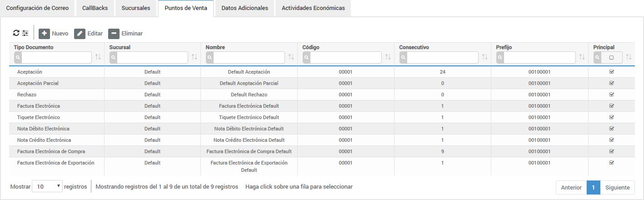Select Tiquete Electrónico row

322,117
